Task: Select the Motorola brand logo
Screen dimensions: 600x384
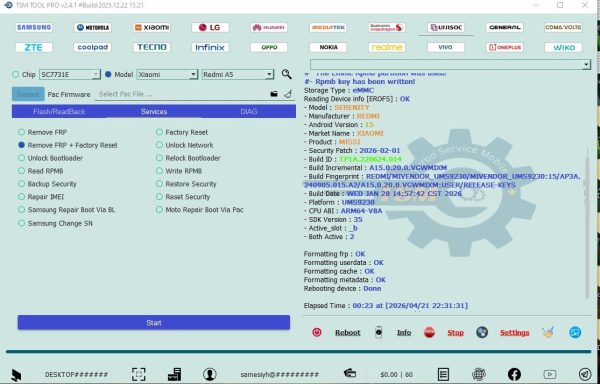Action: pyautogui.click(x=93, y=28)
